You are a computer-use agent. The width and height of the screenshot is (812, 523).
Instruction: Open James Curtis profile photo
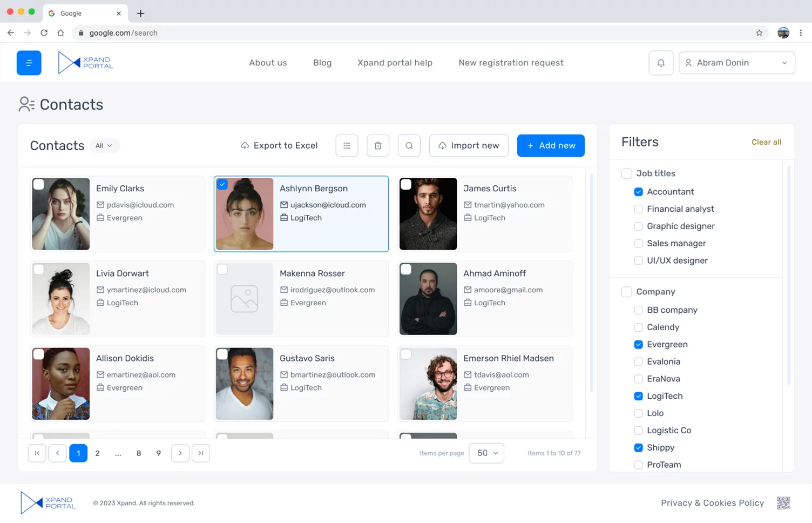(x=428, y=214)
